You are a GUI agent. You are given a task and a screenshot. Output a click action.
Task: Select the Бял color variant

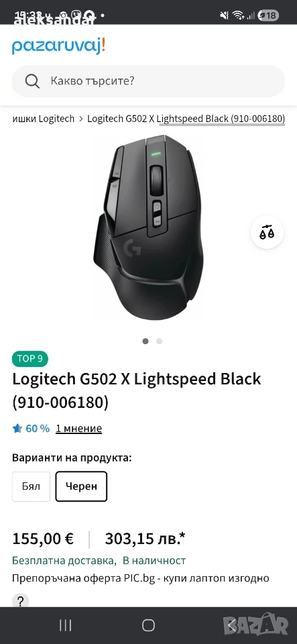(x=32, y=486)
